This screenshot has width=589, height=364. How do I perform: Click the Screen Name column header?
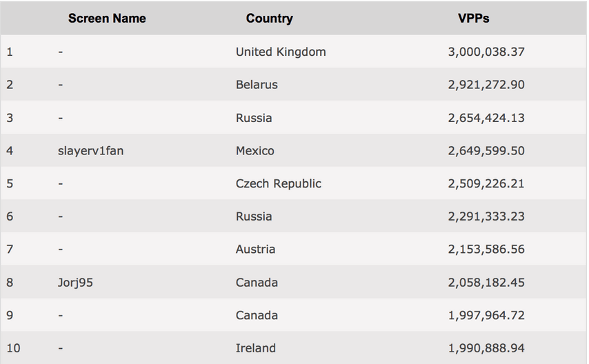click(107, 19)
